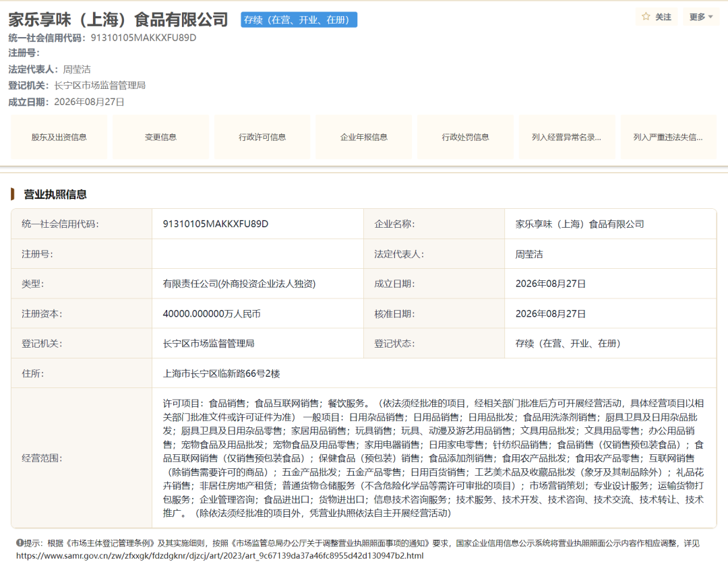Viewport: 728px width, 566px height.
Task: Open the 股东及出资信息 tab
Action: [x=59, y=137]
